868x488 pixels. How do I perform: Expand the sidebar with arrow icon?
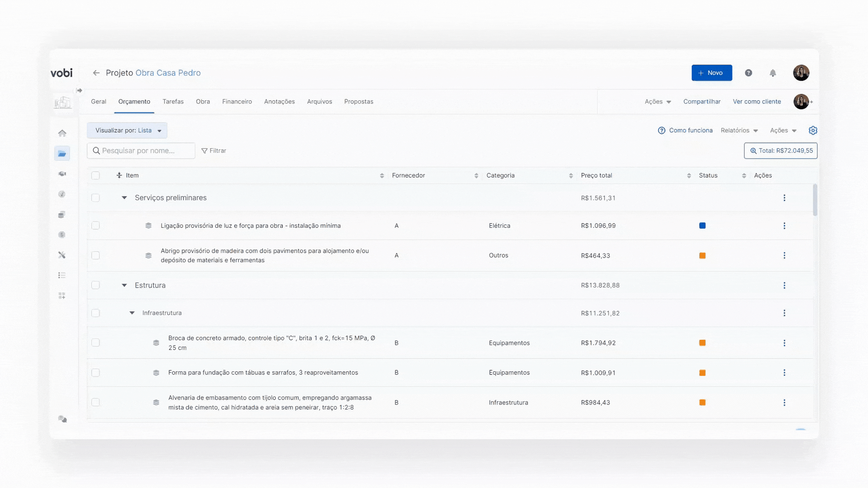pos(79,91)
